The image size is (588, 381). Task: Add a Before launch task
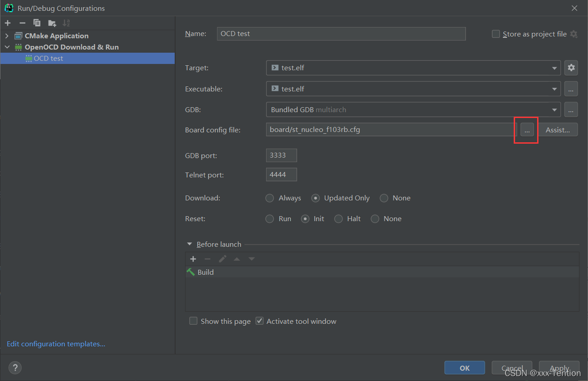(193, 259)
